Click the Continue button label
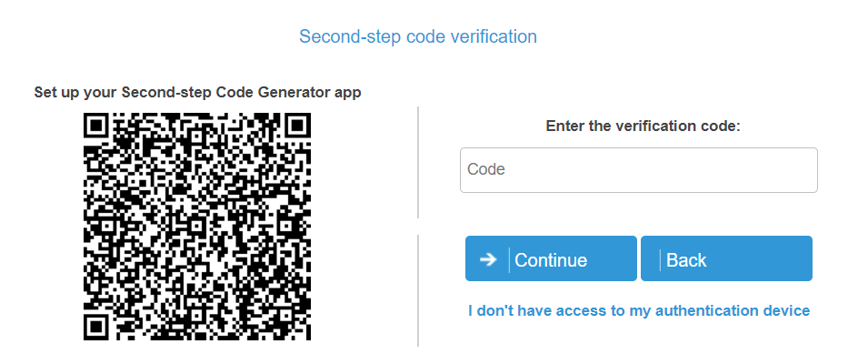The height and width of the screenshot is (354, 868). click(551, 260)
